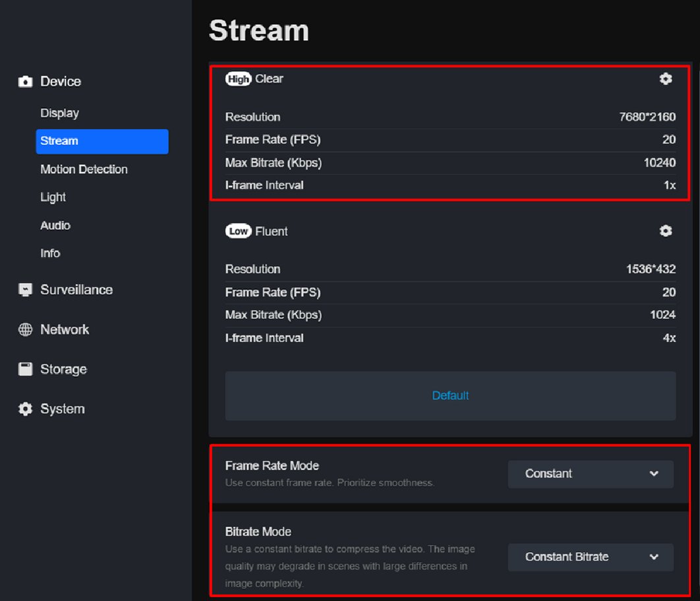Click the Surveillance monitor icon
This screenshot has height=601, width=700.
point(26,289)
